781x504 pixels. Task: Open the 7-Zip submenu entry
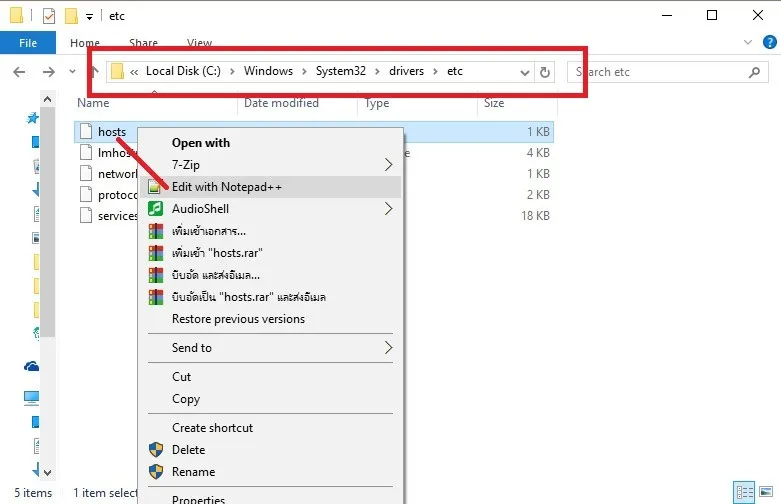[270, 165]
